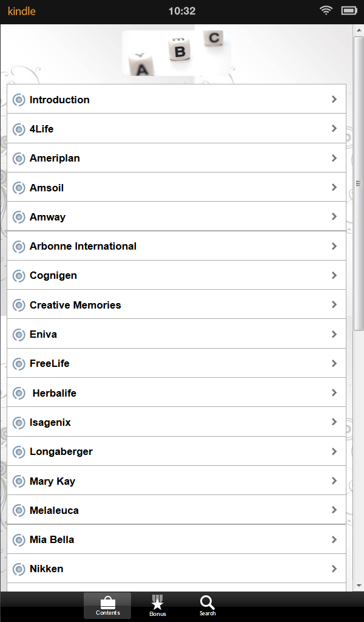Screen dimensions: 364x622
Task: Select the bullseye icon next to Isagenix
Action: (18, 422)
